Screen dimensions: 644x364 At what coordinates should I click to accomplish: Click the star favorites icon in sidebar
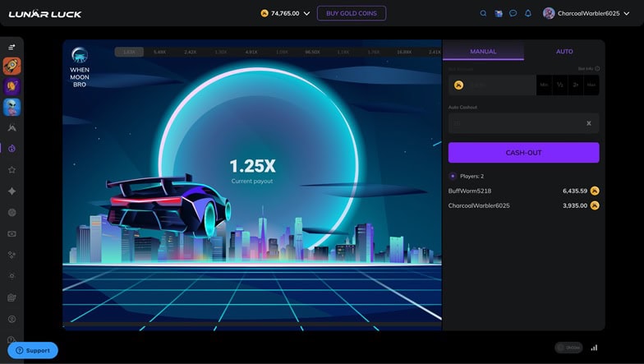[x=11, y=170]
